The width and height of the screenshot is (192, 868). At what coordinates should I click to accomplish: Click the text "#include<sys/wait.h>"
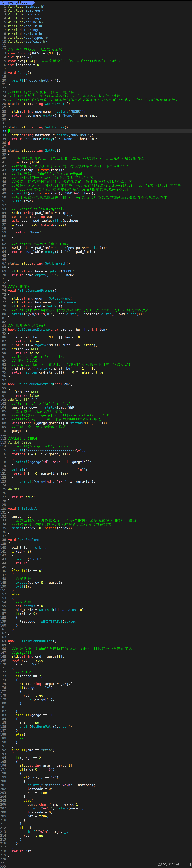tap(27, 41)
